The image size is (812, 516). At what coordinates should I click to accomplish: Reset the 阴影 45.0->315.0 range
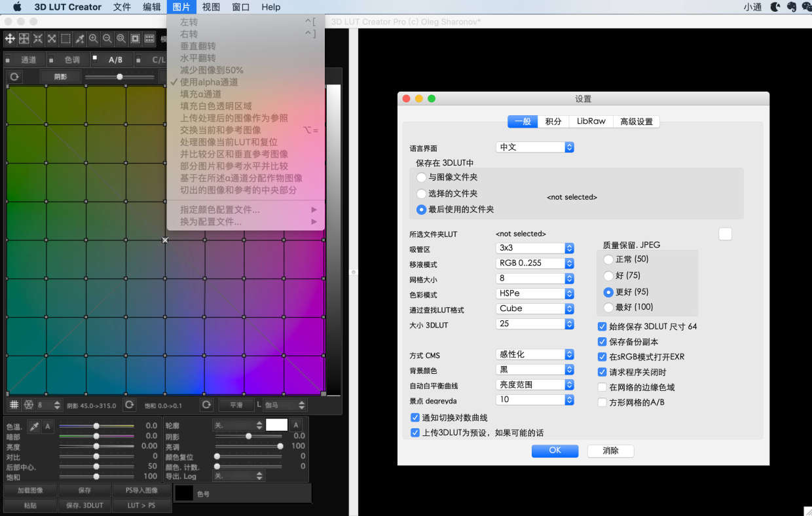point(129,405)
